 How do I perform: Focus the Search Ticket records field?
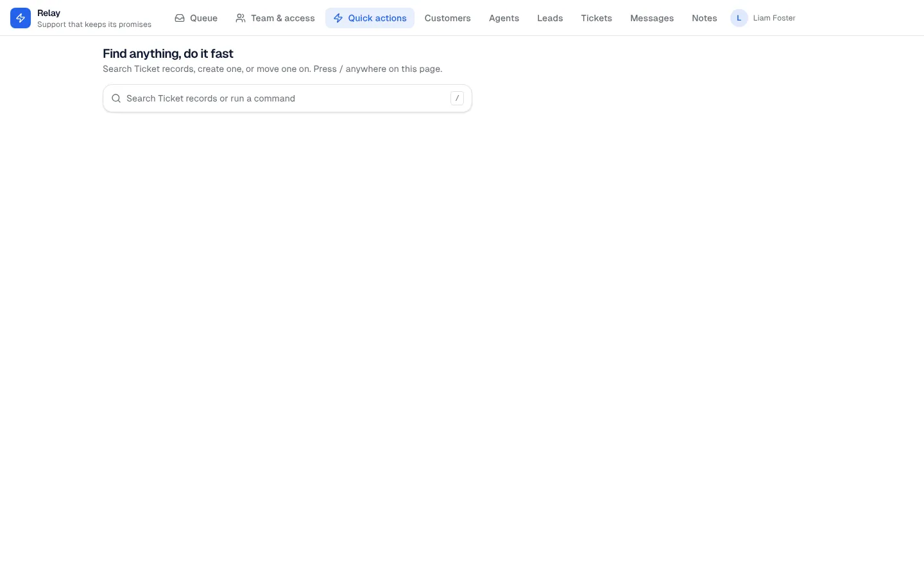287,98
